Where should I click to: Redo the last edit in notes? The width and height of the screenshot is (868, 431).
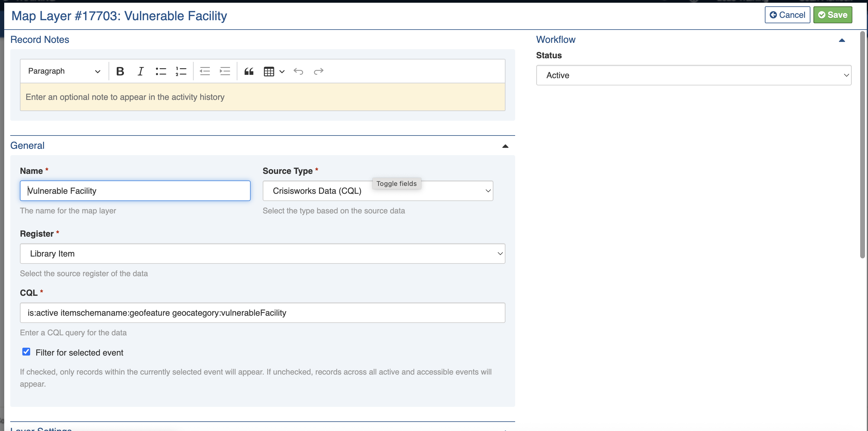click(318, 71)
